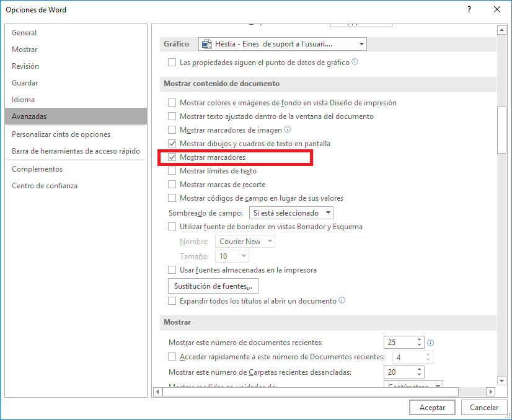Click info icon beside Expandir todos los títulos

(342, 300)
